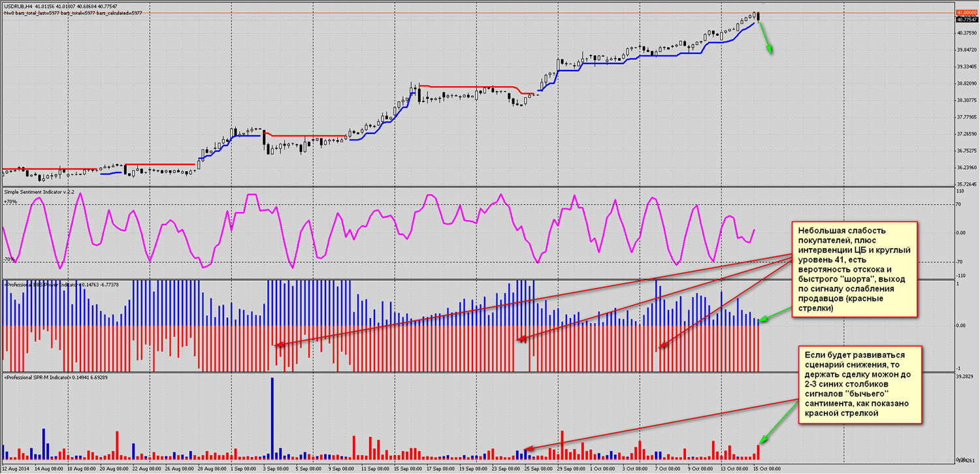This screenshot has height=474, width=980.
Task: Select the upper yellow note about level 41
Action: tap(854, 268)
